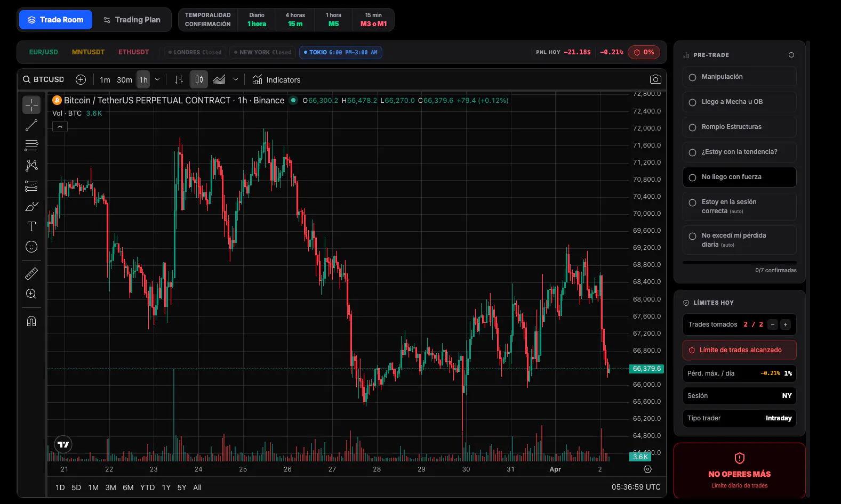Mark Rompio Estructuras as confirmed

coord(739,127)
